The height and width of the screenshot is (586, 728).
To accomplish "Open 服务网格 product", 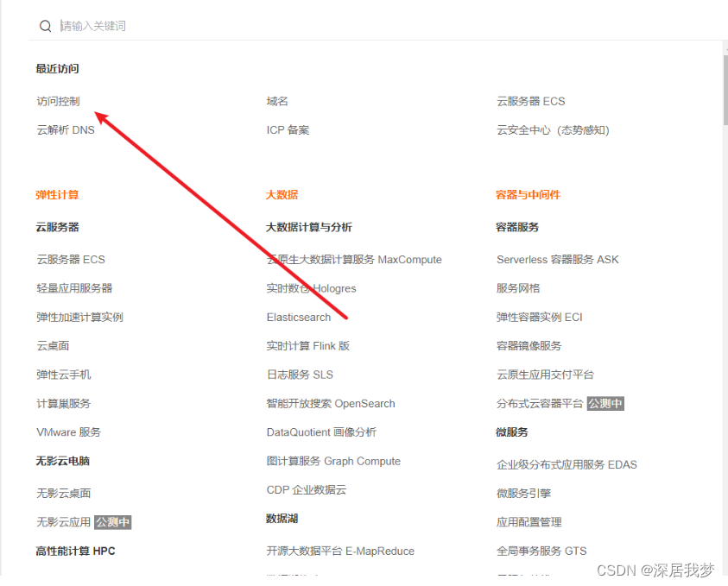I will tap(518, 288).
